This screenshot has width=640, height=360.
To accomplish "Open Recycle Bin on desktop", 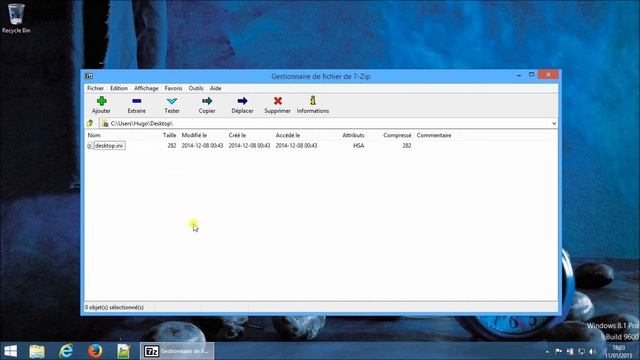I will [x=16, y=18].
